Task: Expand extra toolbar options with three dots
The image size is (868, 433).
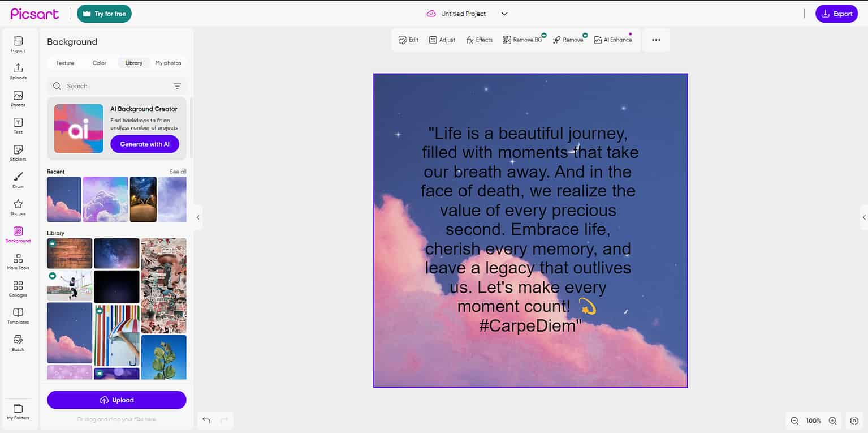Action: (x=655, y=40)
